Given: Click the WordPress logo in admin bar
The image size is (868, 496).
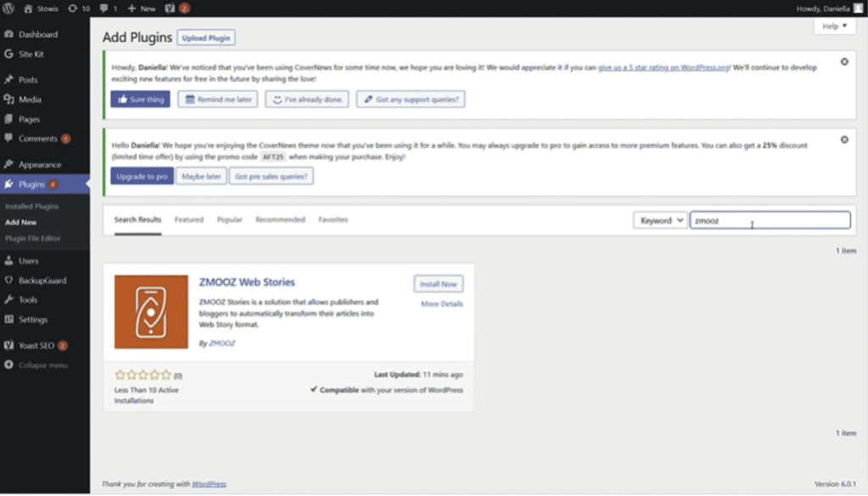Looking at the screenshot, I should tap(8, 8).
